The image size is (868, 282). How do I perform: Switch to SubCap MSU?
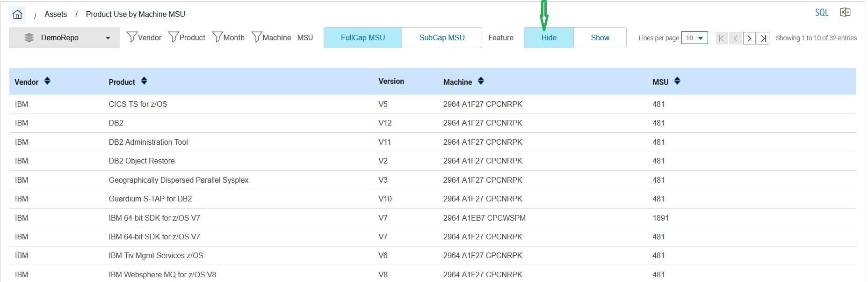(442, 37)
